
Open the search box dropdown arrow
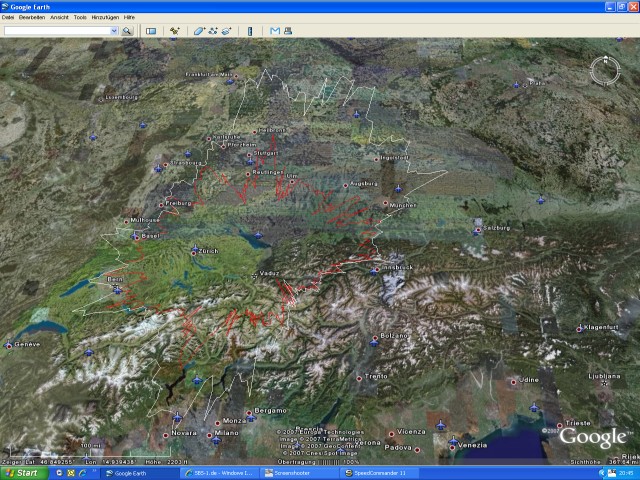[114, 31]
